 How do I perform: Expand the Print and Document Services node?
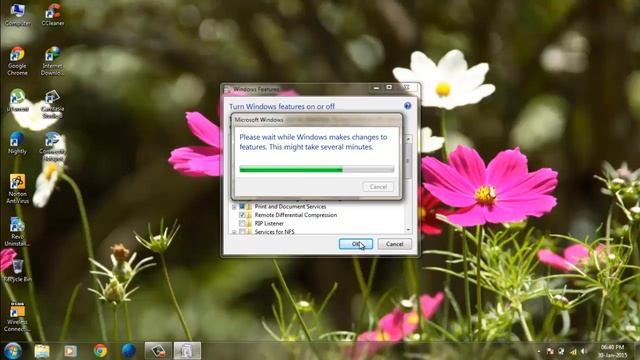pyautogui.click(x=234, y=207)
